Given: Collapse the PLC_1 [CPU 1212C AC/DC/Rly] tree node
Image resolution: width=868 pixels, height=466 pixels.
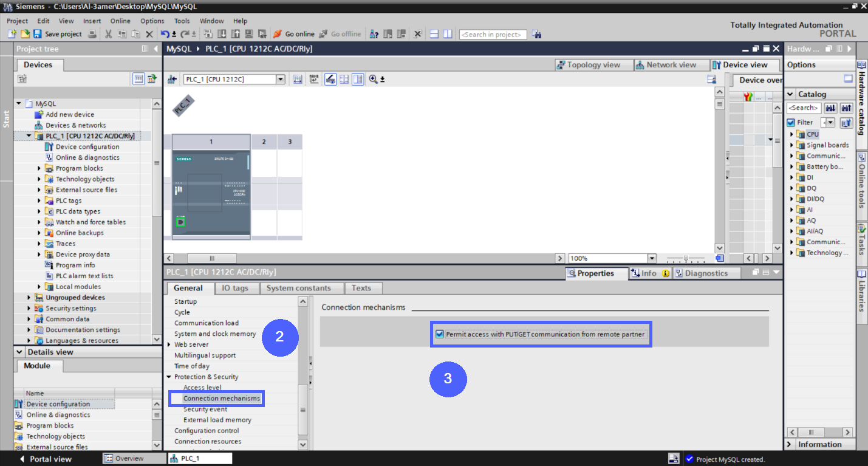Looking at the screenshot, I should click(29, 136).
